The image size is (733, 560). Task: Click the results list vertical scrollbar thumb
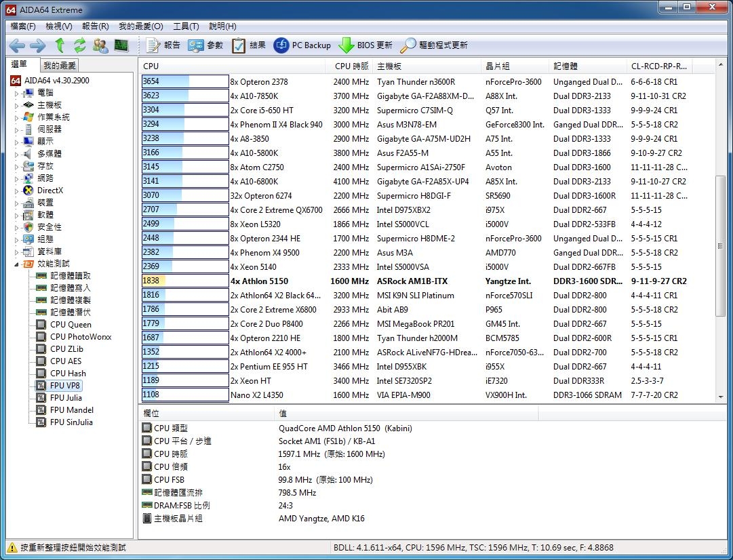(721, 246)
